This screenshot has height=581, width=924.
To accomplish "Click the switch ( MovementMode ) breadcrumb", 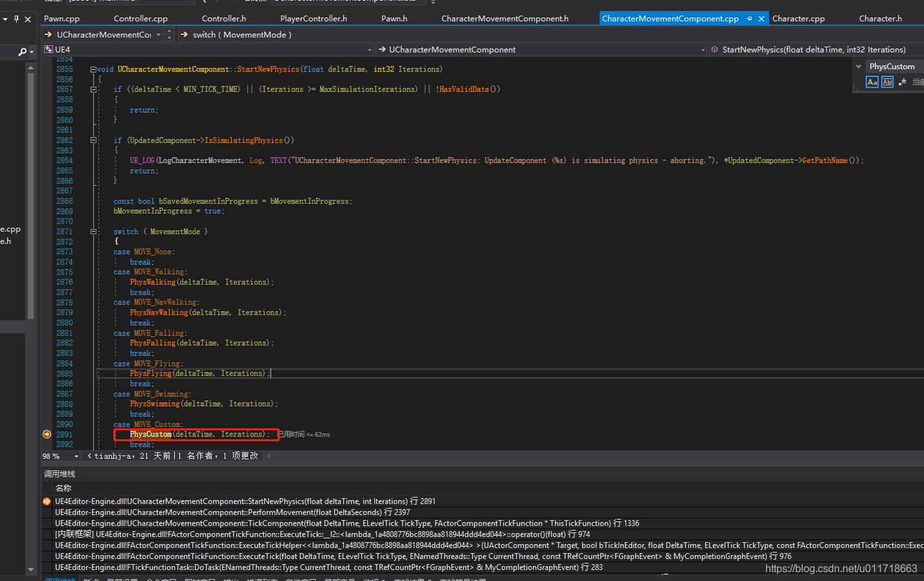I will [242, 35].
